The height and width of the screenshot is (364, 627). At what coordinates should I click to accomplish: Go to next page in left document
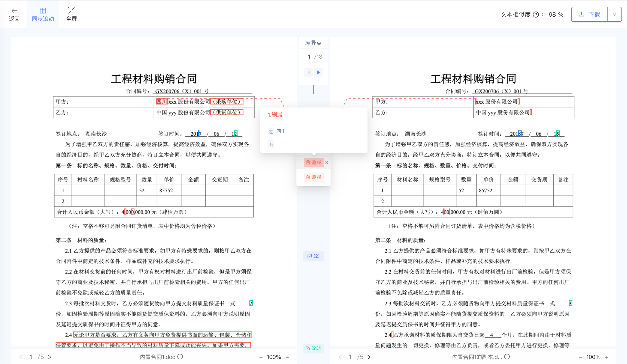point(50,357)
